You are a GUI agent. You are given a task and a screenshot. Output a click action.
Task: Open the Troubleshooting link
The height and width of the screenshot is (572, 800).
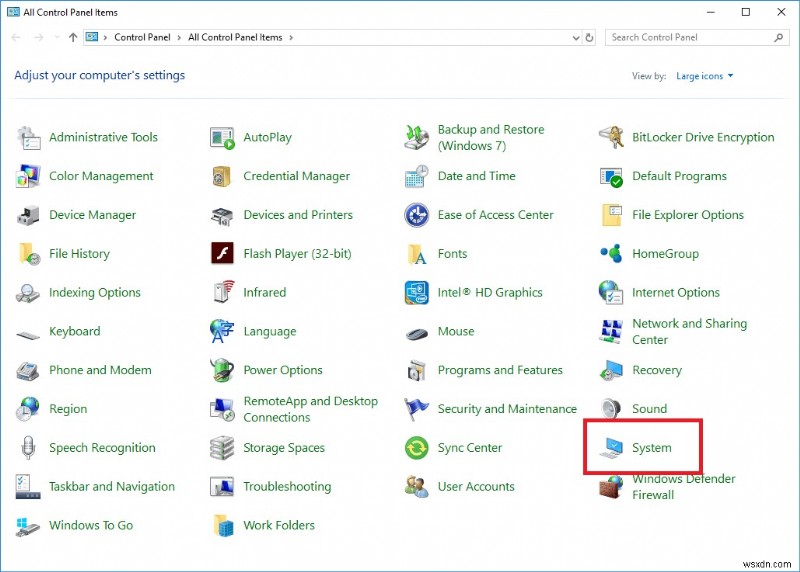pyautogui.click(x=287, y=487)
